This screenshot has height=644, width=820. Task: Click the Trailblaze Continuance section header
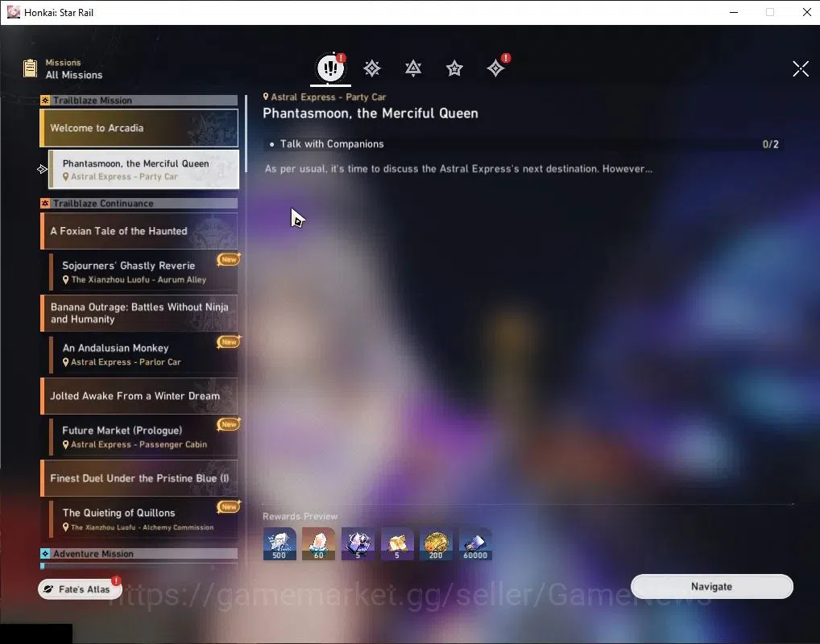[x=139, y=204]
